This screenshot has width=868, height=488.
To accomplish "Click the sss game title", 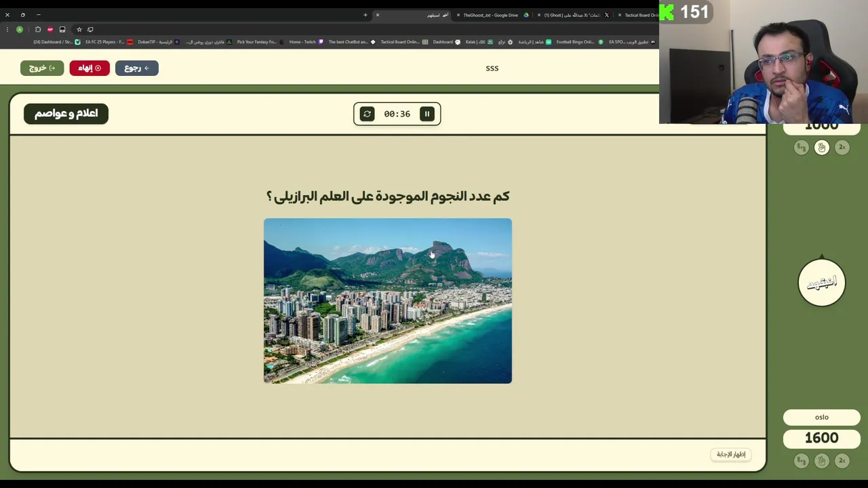I will point(492,68).
